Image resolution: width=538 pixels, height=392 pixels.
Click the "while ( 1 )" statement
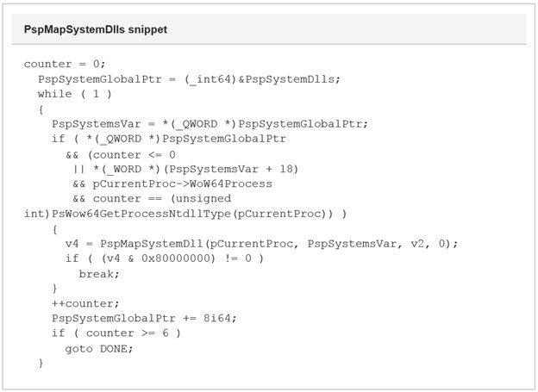point(75,94)
